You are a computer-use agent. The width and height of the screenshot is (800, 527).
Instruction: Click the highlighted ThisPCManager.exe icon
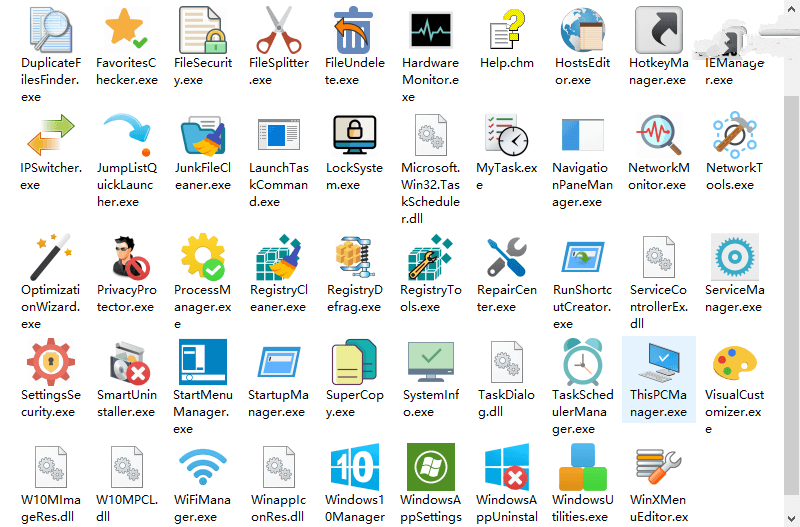(659, 363)
